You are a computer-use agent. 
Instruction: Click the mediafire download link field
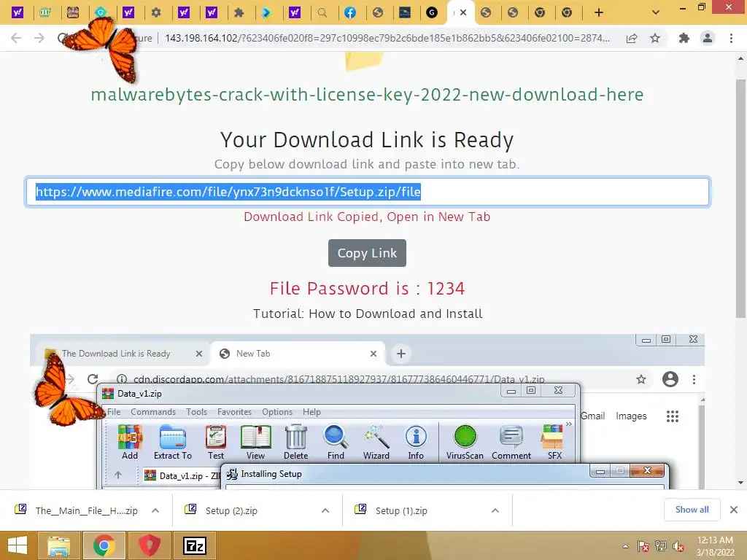click(368, 192)
